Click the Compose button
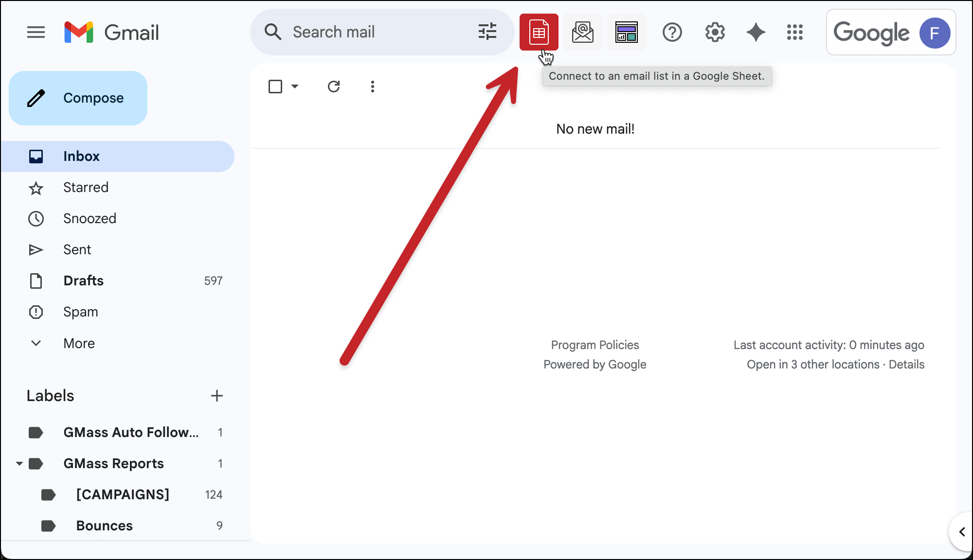The width and height of the screenshot is (973, 560). point(78,98)
